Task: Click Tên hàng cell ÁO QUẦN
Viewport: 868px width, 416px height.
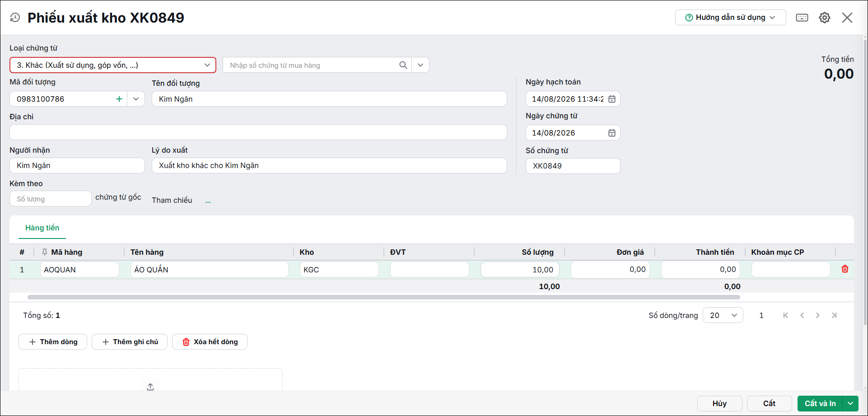Action: [x=210, y=270]
